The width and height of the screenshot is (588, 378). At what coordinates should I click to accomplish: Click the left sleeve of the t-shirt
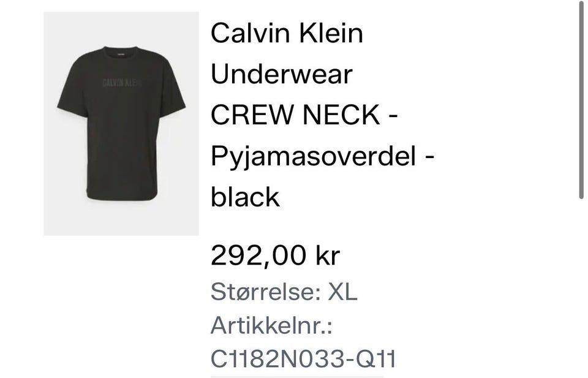(72, 94)
